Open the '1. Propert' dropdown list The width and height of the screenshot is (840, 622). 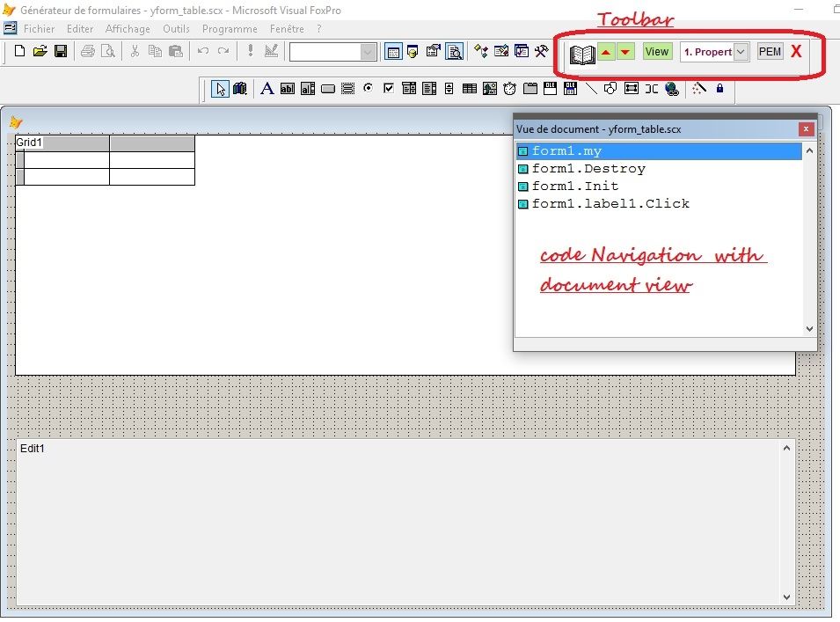tap(741, 52)
